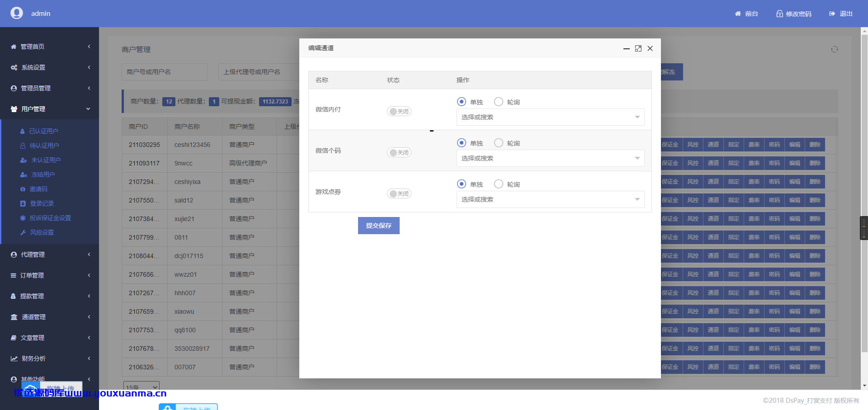Toggle the 微信个码 status switch
The image size is (868, 410).
tap(399, 152)
